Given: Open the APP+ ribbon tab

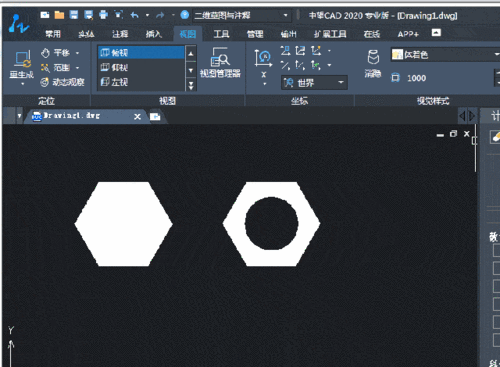Looking at the screenshot, I should point(408,34).
